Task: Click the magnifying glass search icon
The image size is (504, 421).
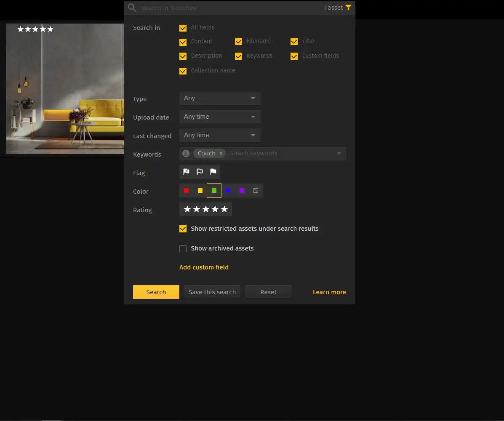Action: [132, 8]
